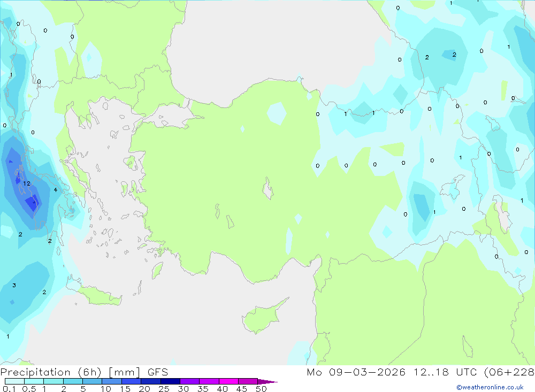
Task: Click the '25' legend scale label
Action: click(x=164, y=389)
